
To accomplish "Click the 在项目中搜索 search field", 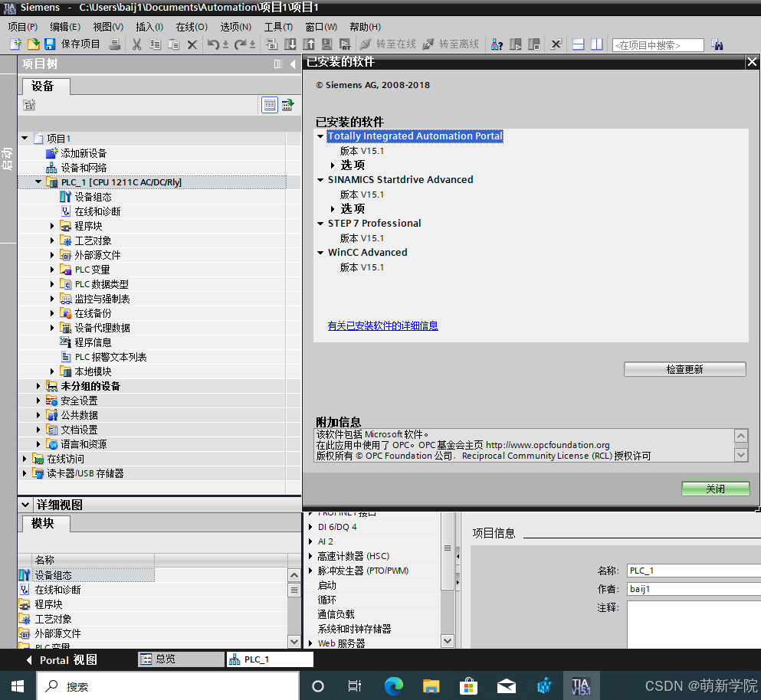I will (658, 45).
